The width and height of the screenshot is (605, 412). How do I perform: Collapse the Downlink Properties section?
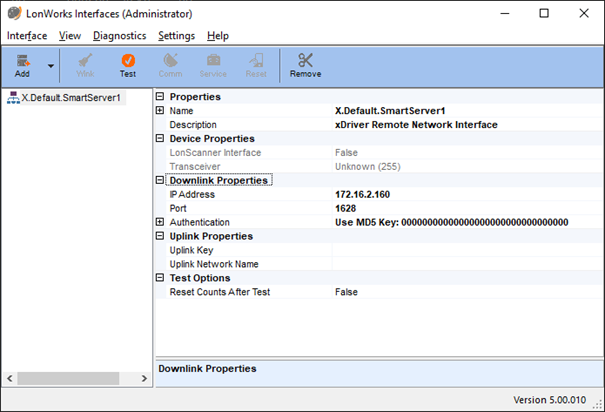pos(160,181)
